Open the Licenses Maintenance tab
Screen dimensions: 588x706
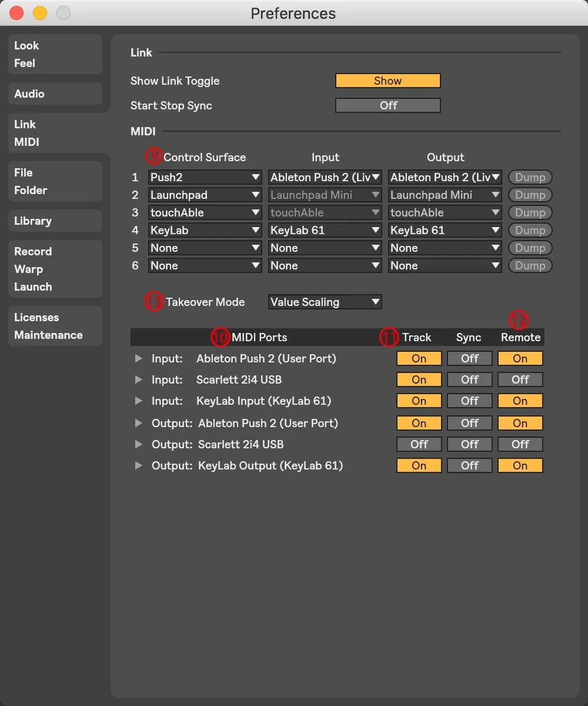55,326
